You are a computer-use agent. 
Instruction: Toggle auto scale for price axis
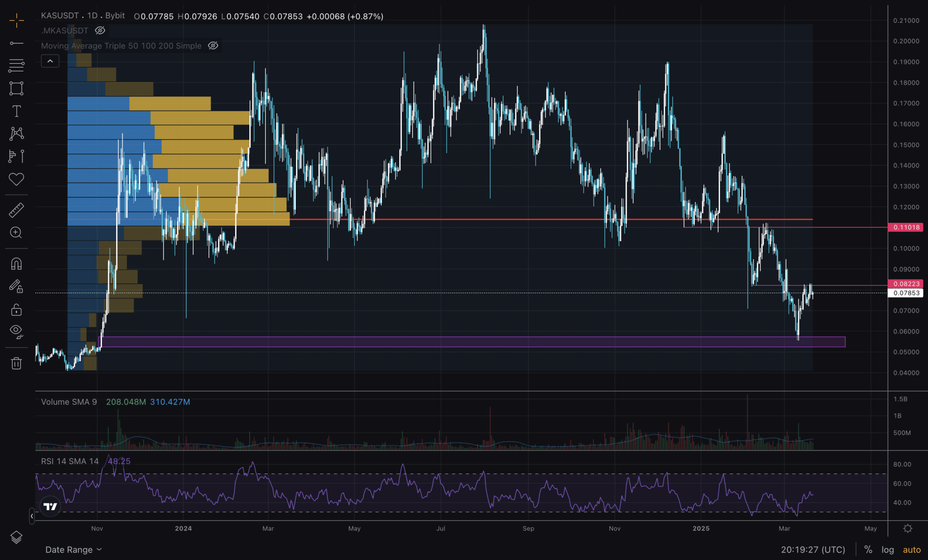(x=912, y=550)
